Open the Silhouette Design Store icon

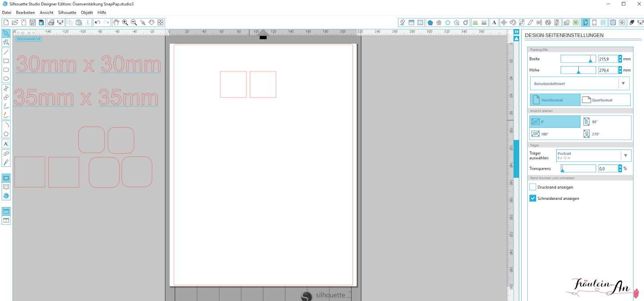tap(6, 196)
